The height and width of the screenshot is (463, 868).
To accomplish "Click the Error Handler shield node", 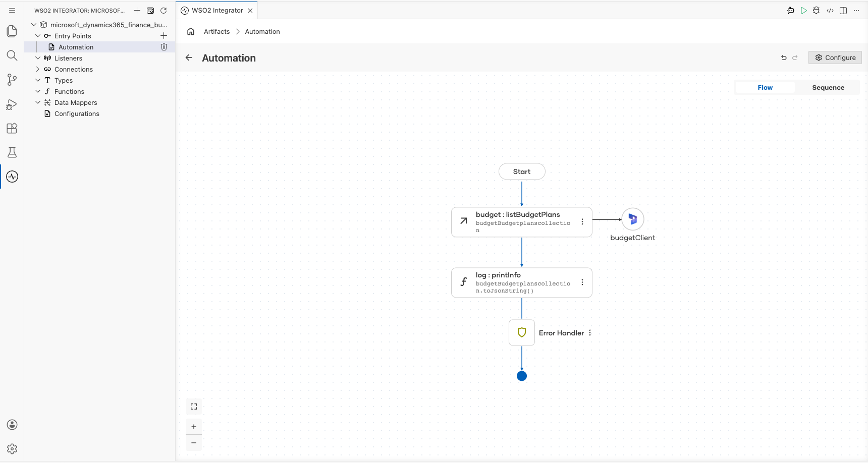I will [522, 332].
